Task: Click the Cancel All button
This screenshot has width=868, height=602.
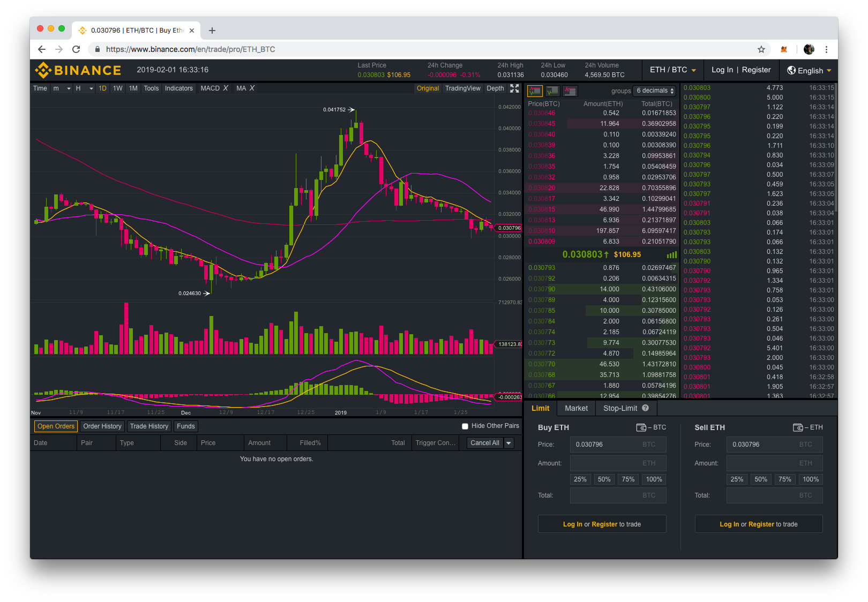Action: (x=485, y=443)
